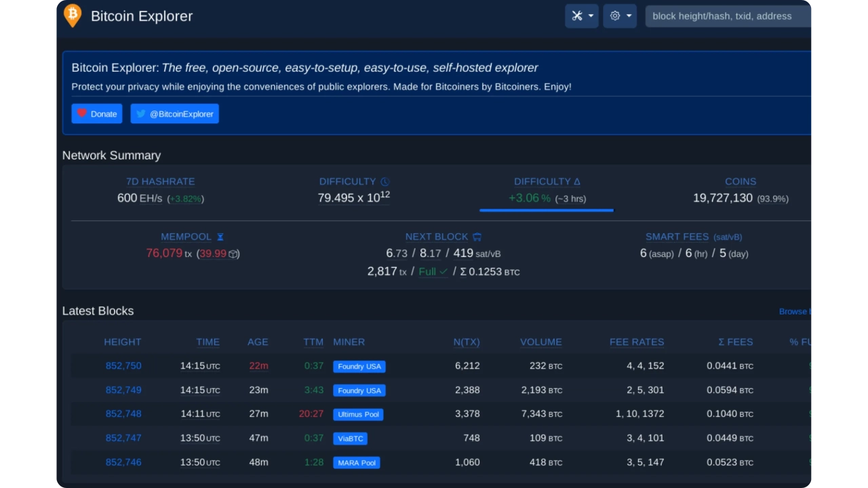Open the @BitcoinExplorer Twitter link

174,114
